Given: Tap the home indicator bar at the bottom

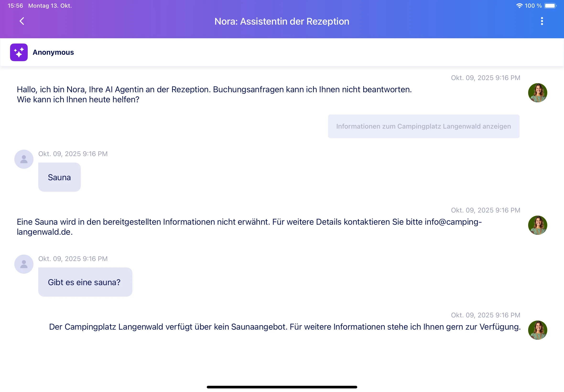Looking at the screenshot, I should click(x=282, y=387).
